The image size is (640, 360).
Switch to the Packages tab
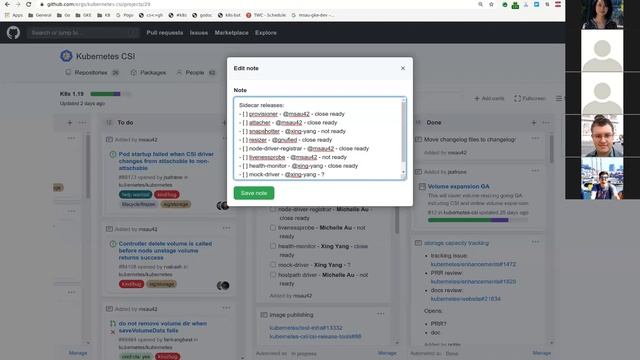coord(148,72)
